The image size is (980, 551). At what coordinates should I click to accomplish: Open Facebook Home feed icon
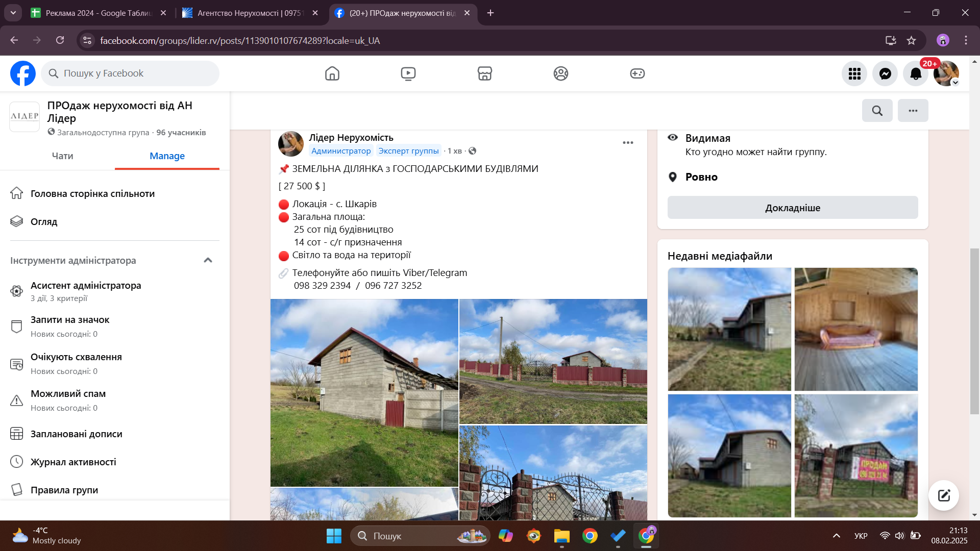(332, 73)
